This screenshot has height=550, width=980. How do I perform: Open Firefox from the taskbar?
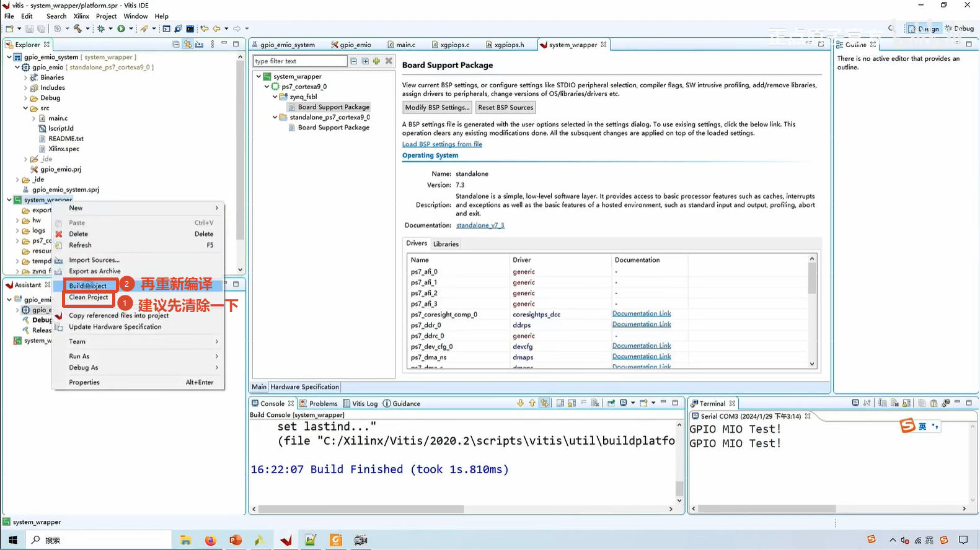click(x=211, y=540)
